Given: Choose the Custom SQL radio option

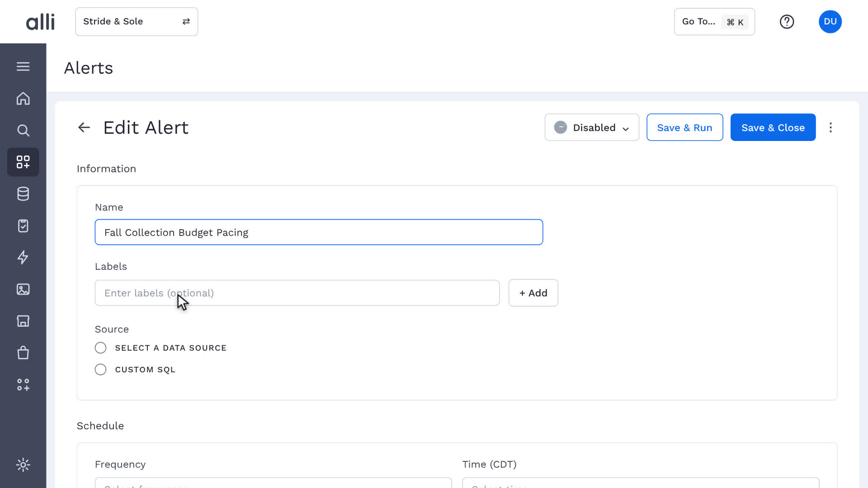Looking at the screenshot, I should (100, 370).
